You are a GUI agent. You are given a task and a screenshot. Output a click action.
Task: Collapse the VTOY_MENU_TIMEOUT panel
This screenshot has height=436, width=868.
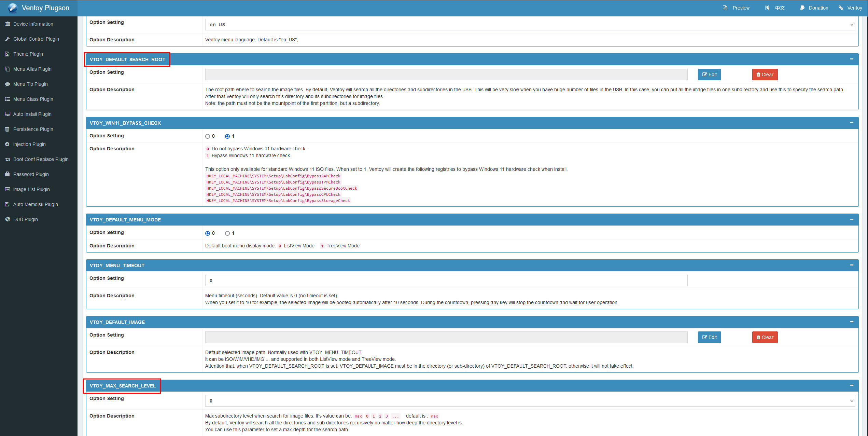(x=851, y=265)
